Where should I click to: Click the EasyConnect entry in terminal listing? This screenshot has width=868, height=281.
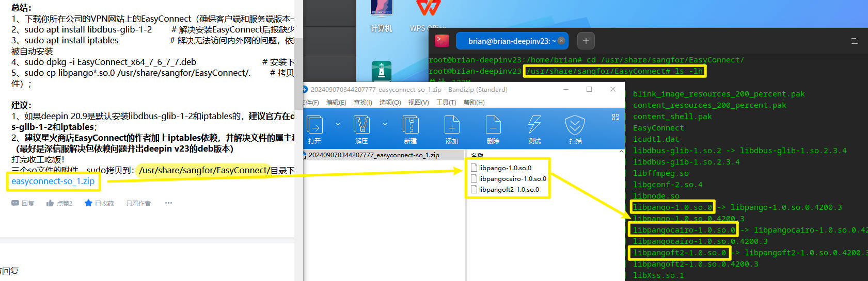click(658, 128)
